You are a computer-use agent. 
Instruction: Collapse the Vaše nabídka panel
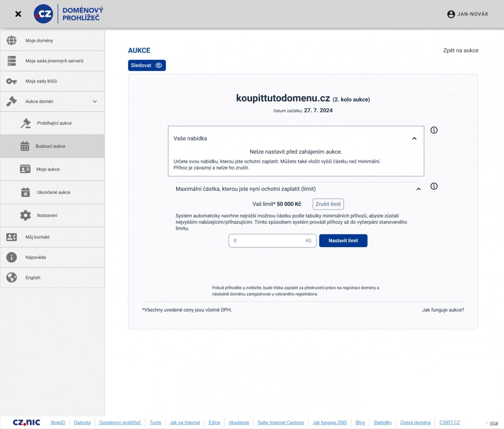click(x=414, y=138)
